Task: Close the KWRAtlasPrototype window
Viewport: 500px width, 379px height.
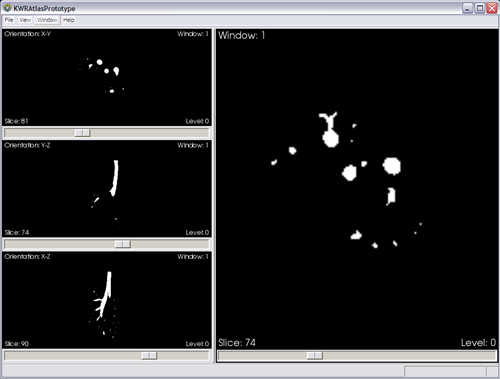Action: click(492, 8)
